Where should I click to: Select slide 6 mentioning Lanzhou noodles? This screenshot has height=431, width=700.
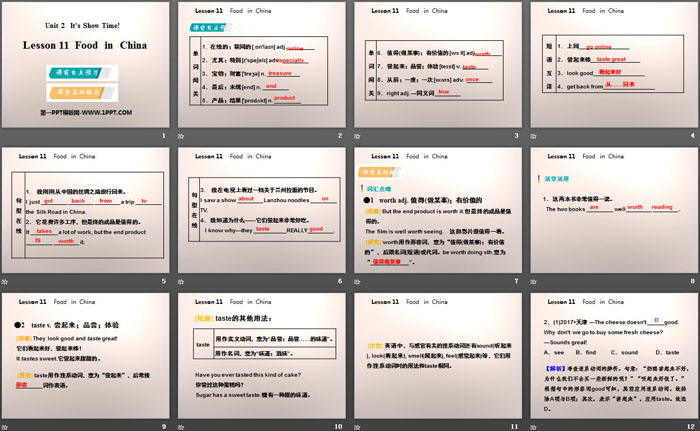click(262, 211)
